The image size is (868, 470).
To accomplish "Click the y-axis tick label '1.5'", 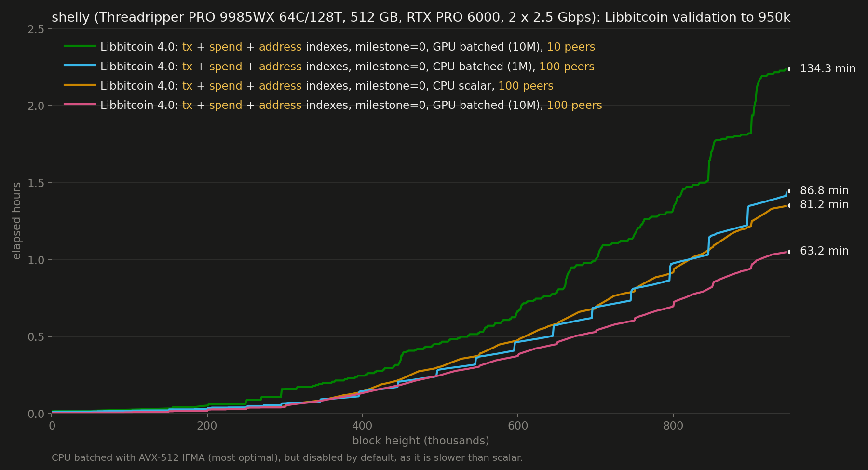I will tap(36, 183).
